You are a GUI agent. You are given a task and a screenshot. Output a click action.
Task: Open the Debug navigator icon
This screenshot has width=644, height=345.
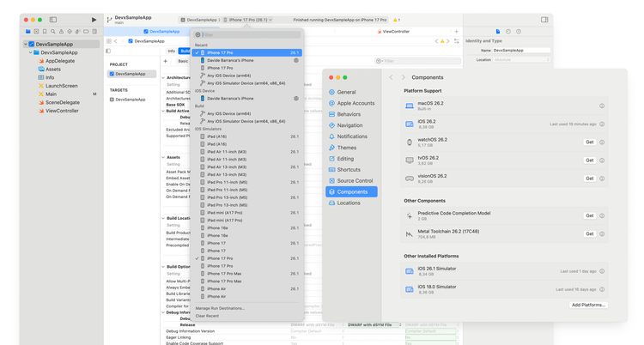click(x=77, y=31)
